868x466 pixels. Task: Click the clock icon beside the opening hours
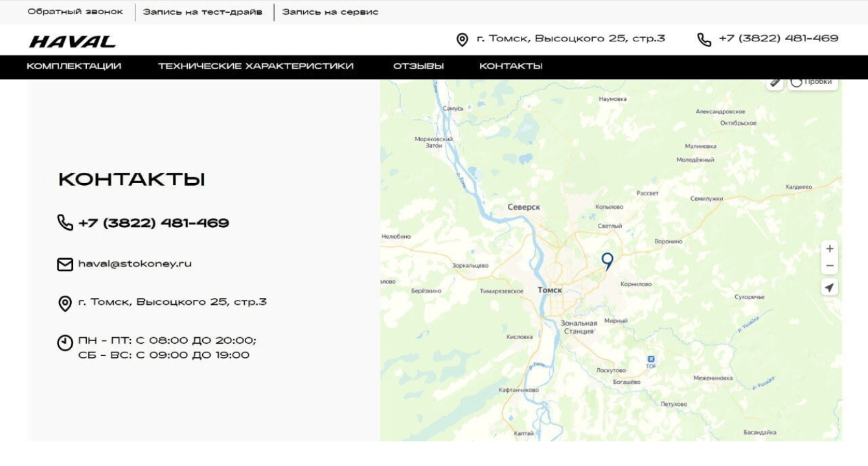click(x=65, y=342)
